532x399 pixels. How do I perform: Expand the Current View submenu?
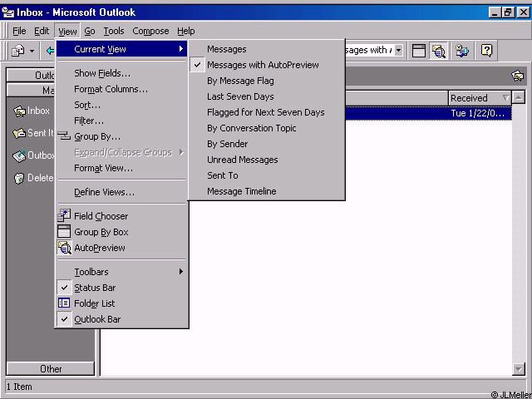[121, 49]
